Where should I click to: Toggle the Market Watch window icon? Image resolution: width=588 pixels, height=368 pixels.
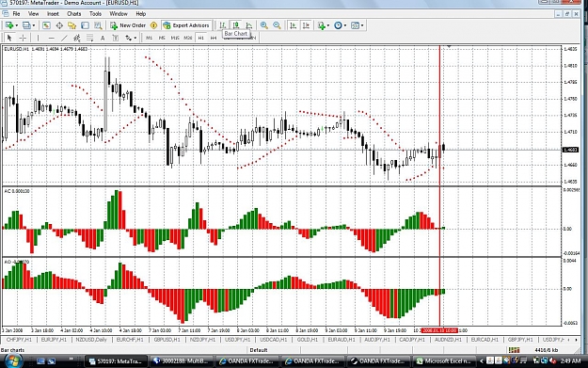pyautogui.click(x=46, y=25)
